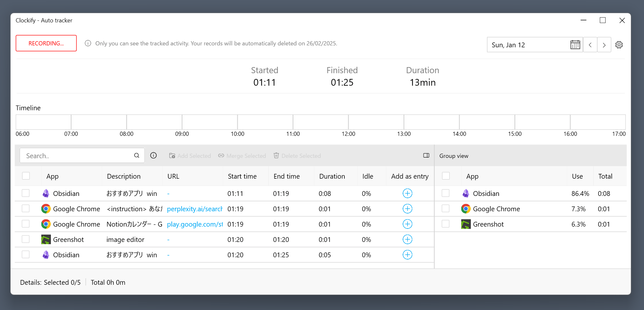Click the RECORDING button

click(x=46, y=43)
